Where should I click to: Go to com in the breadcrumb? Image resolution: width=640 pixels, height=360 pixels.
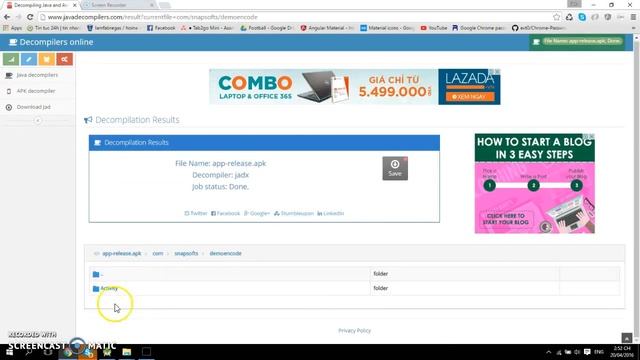(158, 253)
